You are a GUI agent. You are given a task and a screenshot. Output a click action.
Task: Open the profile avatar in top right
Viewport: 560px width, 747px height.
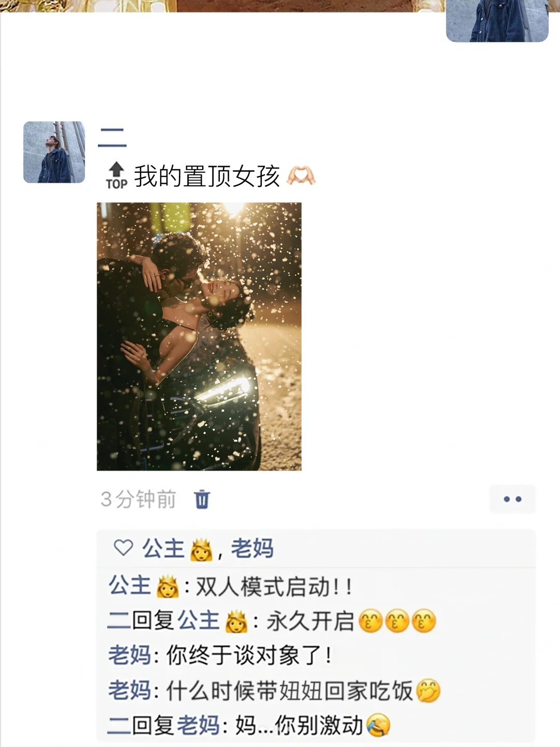(497, 21)
